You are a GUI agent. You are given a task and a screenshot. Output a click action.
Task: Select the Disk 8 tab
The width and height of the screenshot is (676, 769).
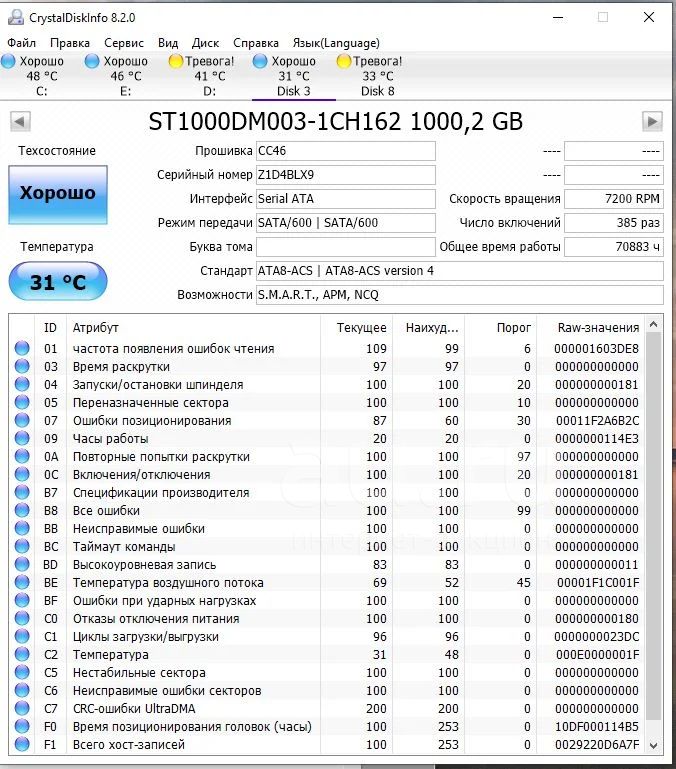tap(377, 76)
